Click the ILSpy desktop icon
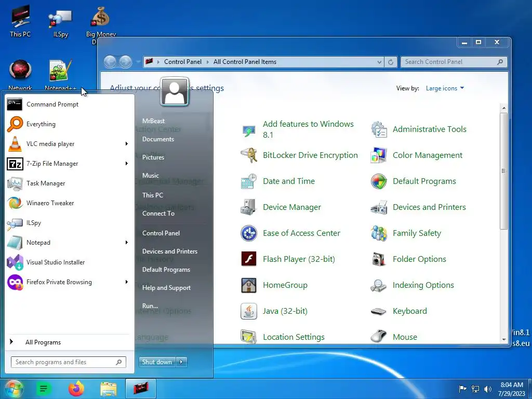The height and width of the screenshot is (399, 532). [x=60, y=22]
